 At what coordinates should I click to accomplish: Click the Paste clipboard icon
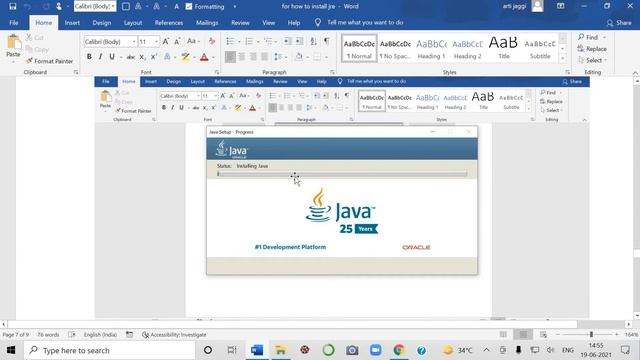coord(13,42)
